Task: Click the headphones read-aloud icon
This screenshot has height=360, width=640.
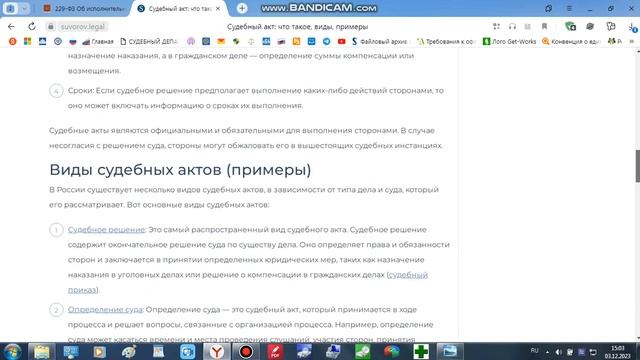Action: point(512,27)
